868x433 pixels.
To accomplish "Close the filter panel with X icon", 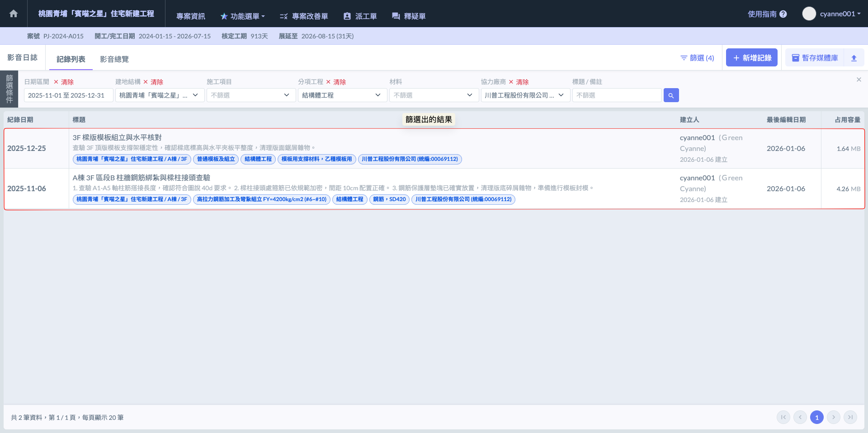I will pos(859,80).
